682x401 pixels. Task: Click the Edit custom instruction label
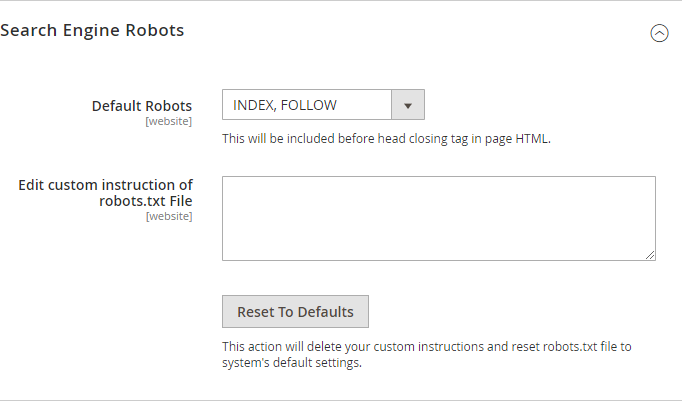pos(105,184)
